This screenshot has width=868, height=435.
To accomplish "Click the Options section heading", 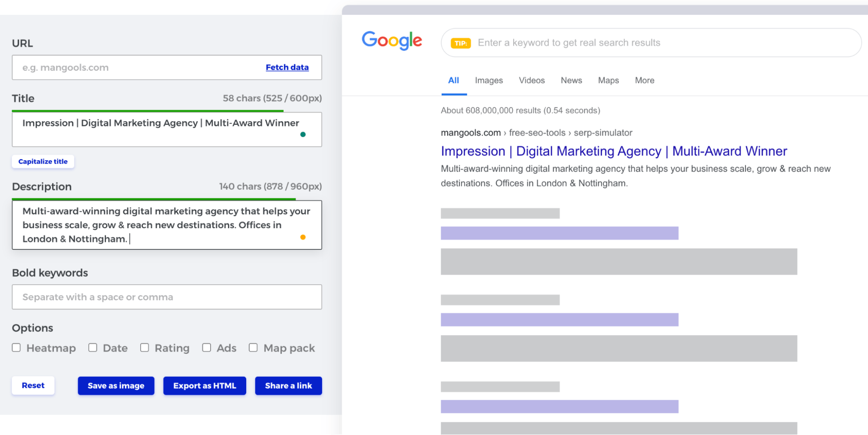I will point(33,328).
